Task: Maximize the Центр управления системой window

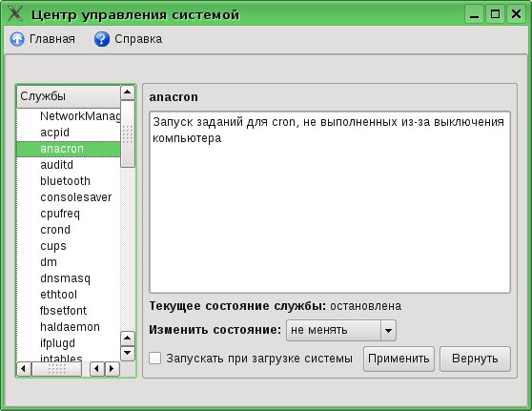Action: click(x=495, y=14)
